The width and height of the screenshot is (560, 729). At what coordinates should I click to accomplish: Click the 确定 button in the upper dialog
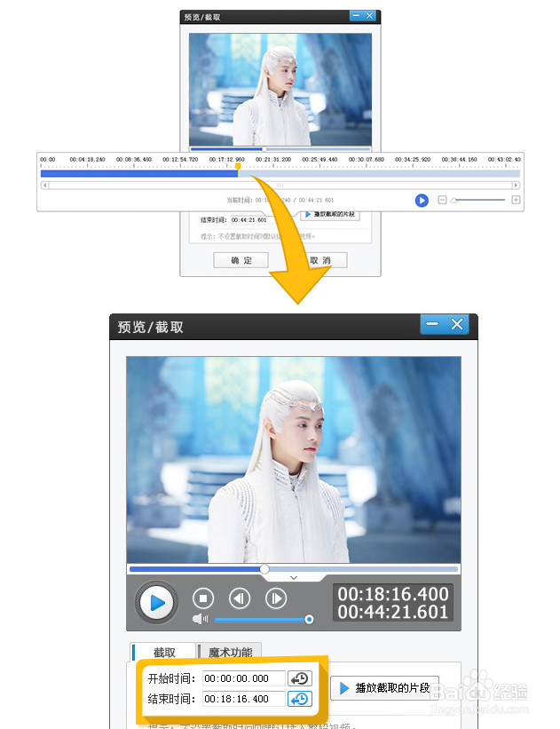[x=241, y=260]
